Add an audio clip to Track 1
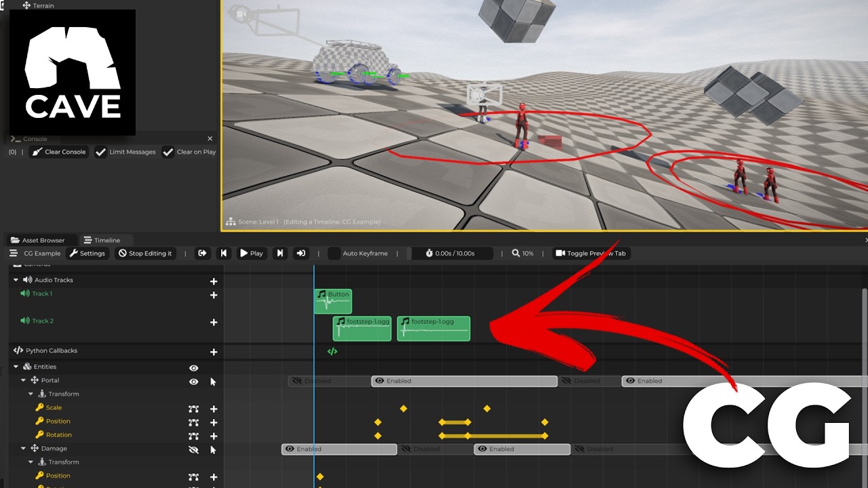 pyautogui.click(x=214, y=295)
